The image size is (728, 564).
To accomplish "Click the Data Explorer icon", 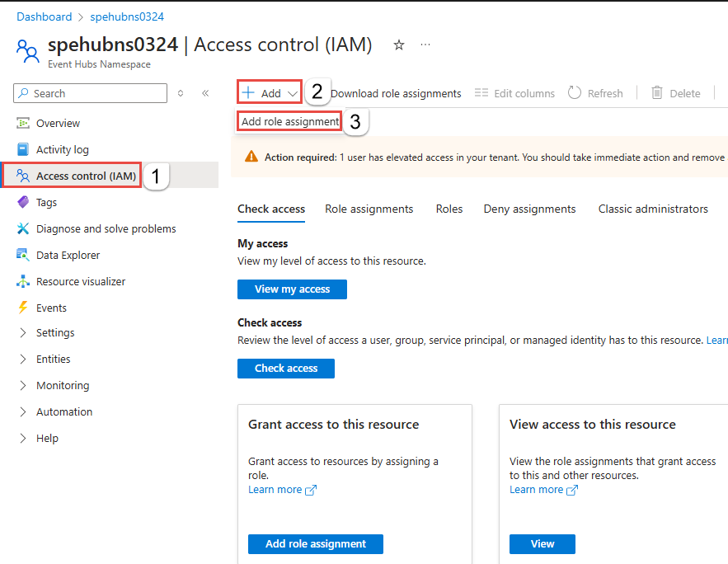I will click(x=23, y=255).
